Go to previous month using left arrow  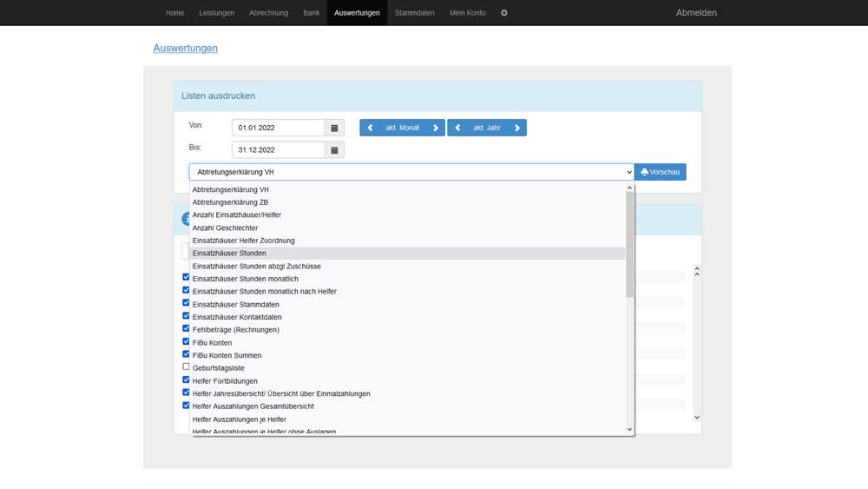pos(370,128)
